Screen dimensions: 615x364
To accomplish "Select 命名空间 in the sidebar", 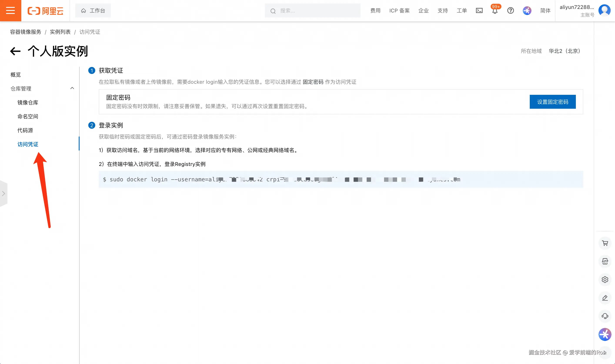I will tap(28, 117).
